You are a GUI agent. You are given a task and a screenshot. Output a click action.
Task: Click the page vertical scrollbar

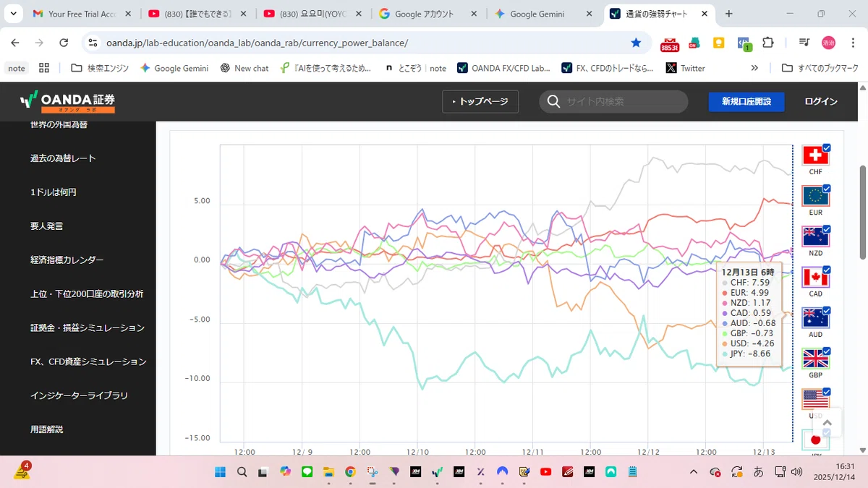[862, 212]
